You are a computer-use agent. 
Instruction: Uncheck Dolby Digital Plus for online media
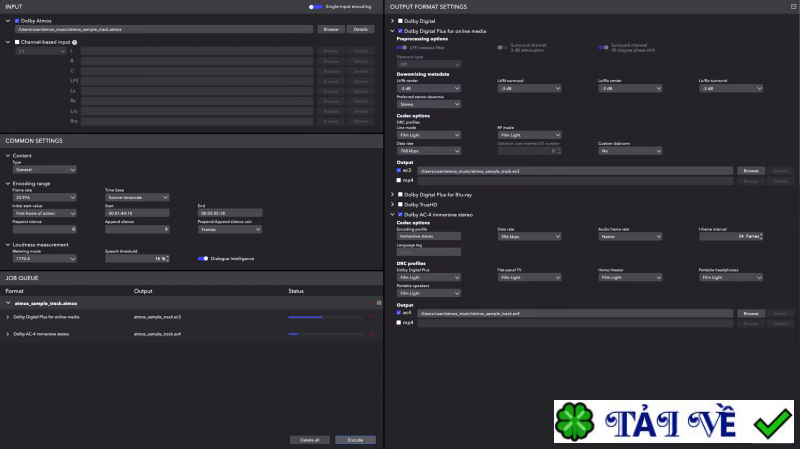400,31
